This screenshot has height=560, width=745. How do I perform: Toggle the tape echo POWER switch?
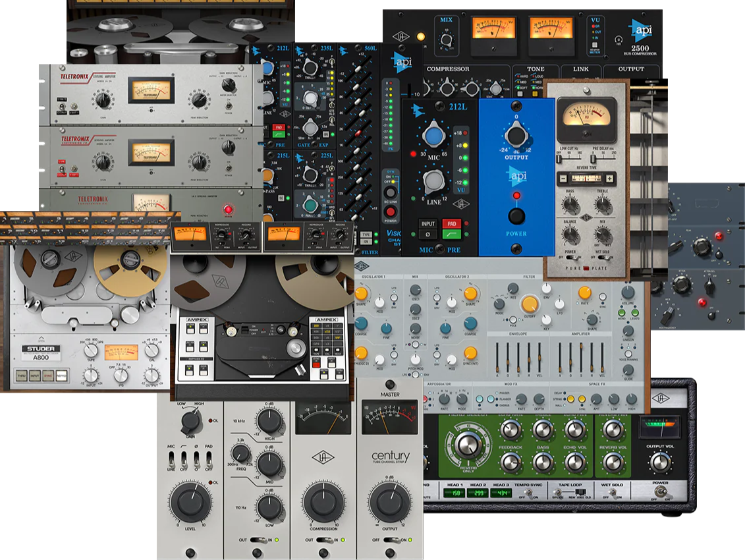[661, 493]
